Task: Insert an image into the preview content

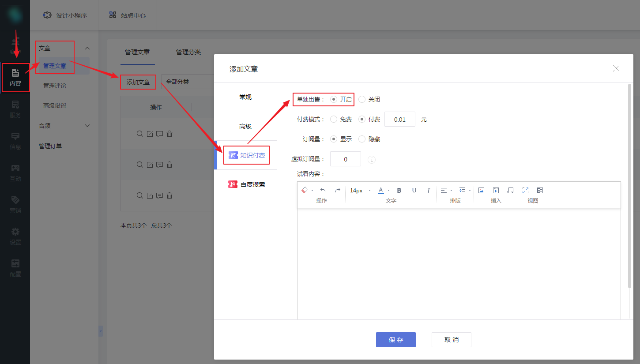Action: pos(482,190)
